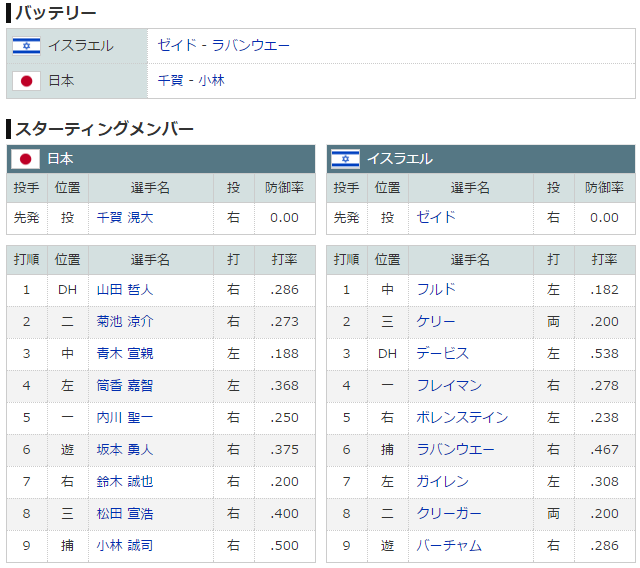Screen dimensions: 640x568
Task: Open クリーガー player link
Action: 449,513
